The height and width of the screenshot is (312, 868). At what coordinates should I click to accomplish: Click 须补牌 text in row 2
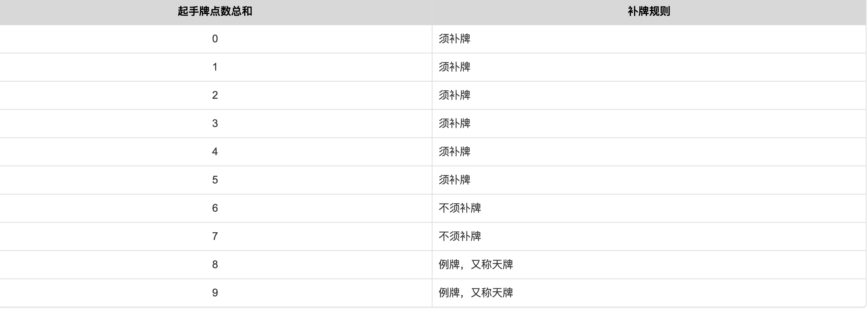pyautogui.click(x=455, y=95)
